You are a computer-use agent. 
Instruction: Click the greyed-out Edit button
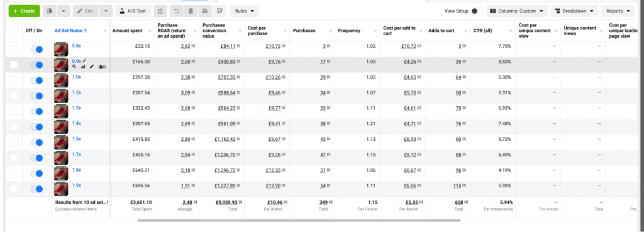tap(86, 11)
